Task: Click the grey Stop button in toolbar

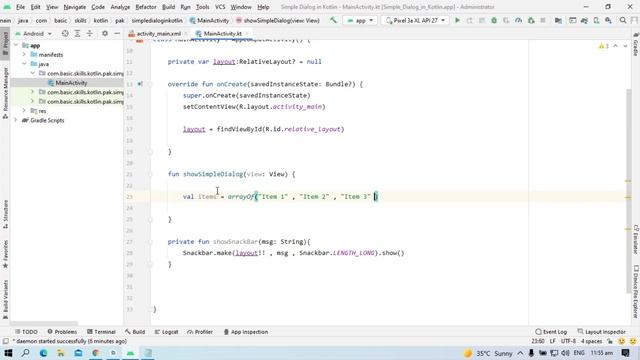Action: point(543,20)
